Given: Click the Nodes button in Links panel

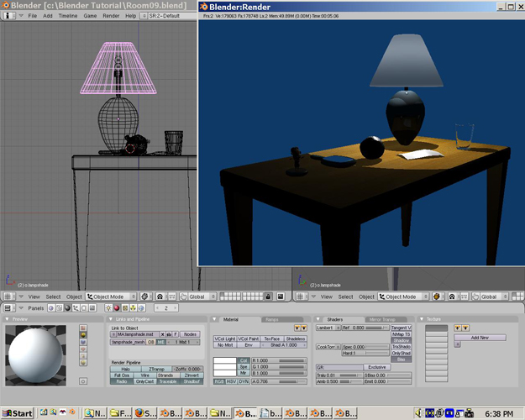Looking at the screenshot, I should 191,334.
